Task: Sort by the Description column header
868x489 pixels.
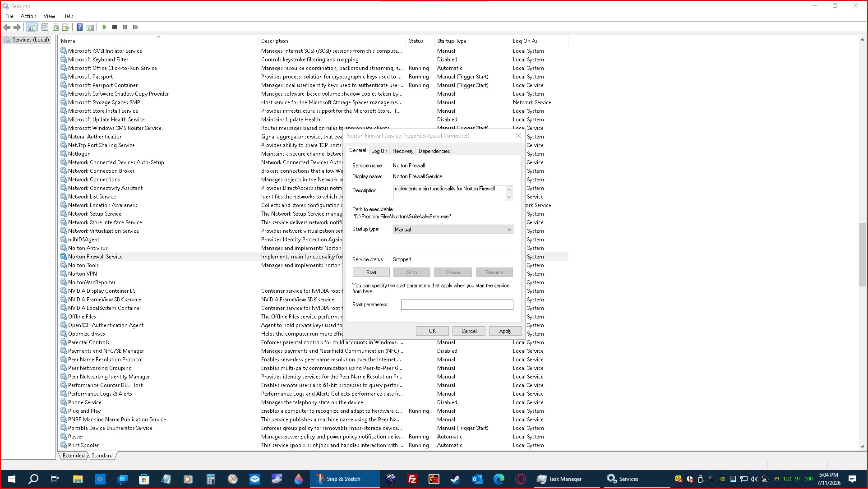Action: click(x=332, y=41)
